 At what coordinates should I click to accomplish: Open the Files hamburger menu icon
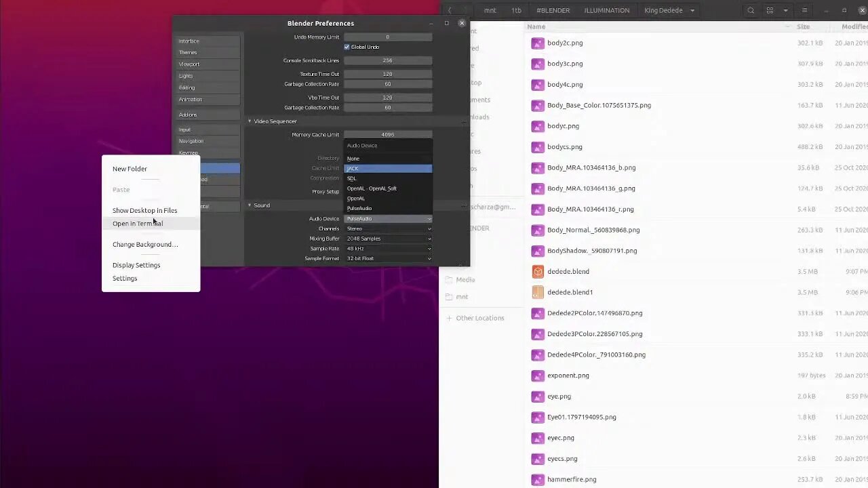tap(804, 10)
